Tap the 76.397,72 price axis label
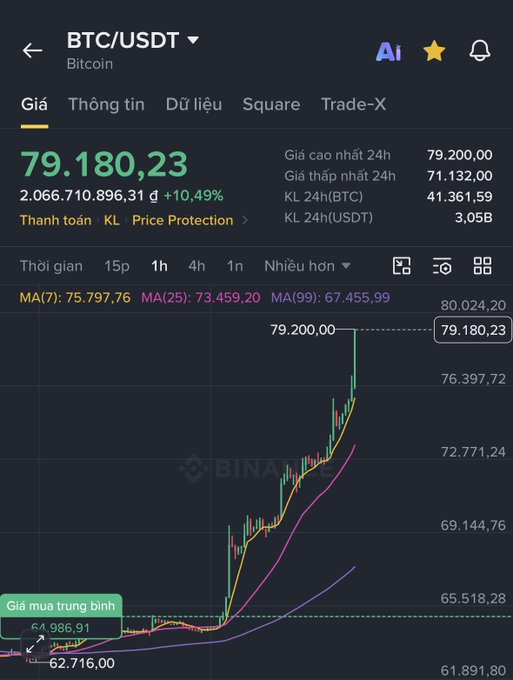The image size is (513, 680). pyautogui.click(x=473, y=379)
